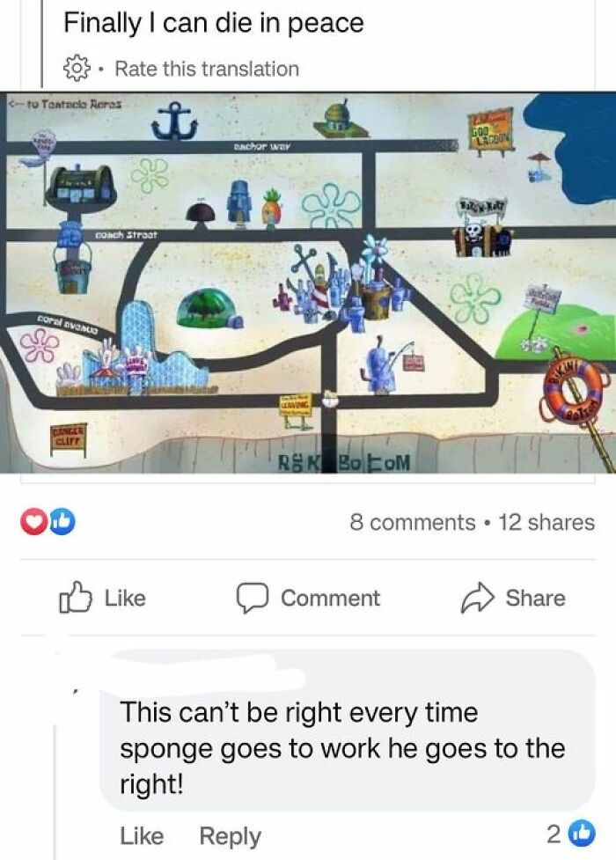This screenshot has width=616, height=860.
Task: Click the translation settings gear icon
Action: [x=77, y=69]
